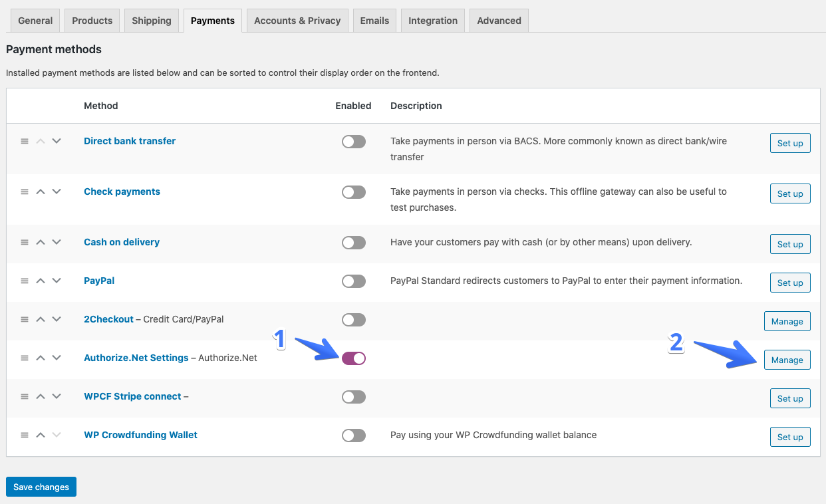Grab the drag handle for Check payments

coord(25,191)
